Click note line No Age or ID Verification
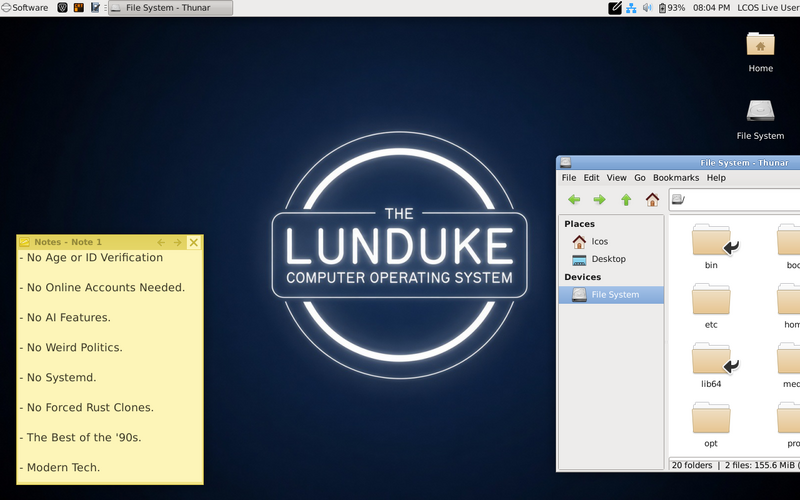800x500 pixels. [x=91, y=258]
